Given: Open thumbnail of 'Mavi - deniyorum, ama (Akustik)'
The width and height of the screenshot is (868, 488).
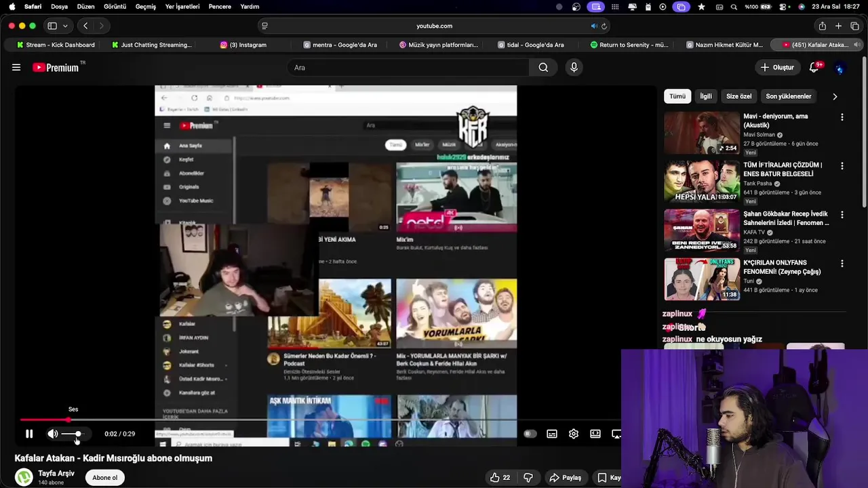Looking at the screenshot, I should [x=702, y=133].
